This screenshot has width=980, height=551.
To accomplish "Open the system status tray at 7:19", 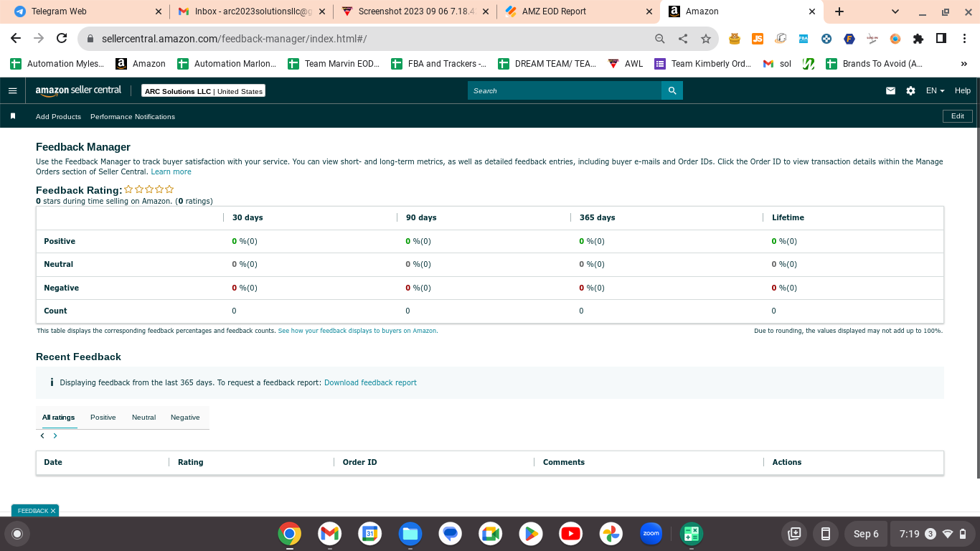I will (x=931, y=534).
